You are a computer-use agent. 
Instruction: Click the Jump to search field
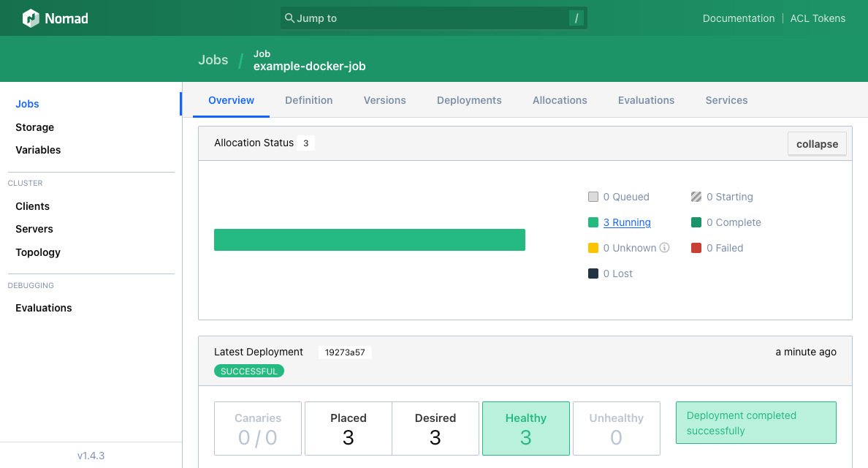431,18
